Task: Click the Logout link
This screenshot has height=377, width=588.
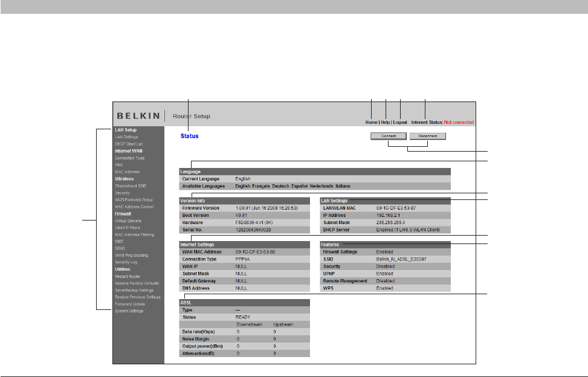Action: tap(399, 122)
